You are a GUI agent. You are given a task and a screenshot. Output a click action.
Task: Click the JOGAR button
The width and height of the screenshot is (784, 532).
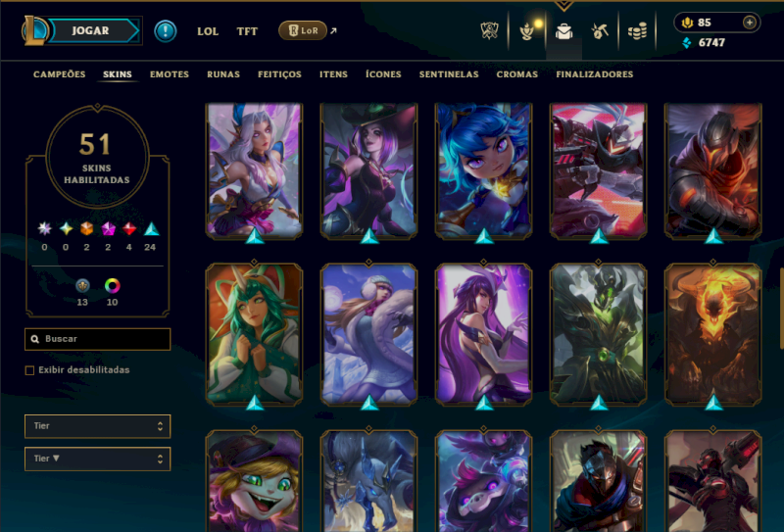90,30
